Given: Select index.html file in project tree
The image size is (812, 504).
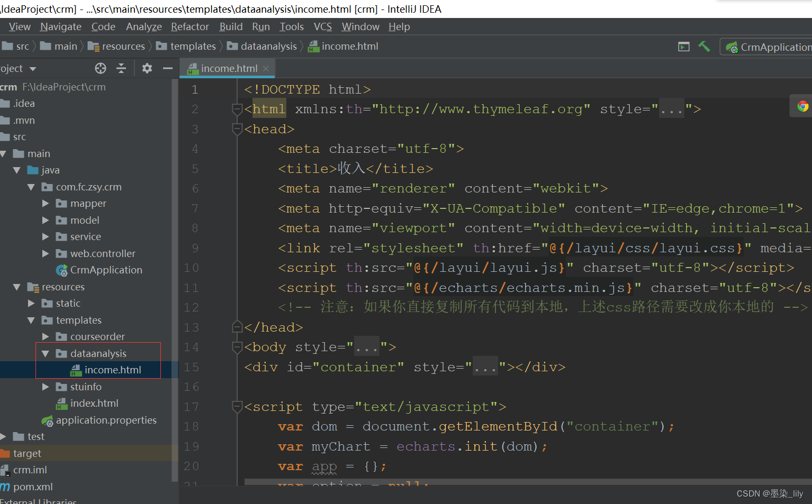Looking at the screenshot, I should (x=87, y=404).
